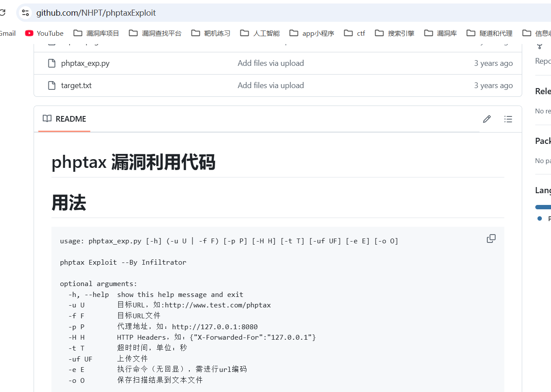Click '3 years ago' for phptax_exp.py

click(493, 63)
